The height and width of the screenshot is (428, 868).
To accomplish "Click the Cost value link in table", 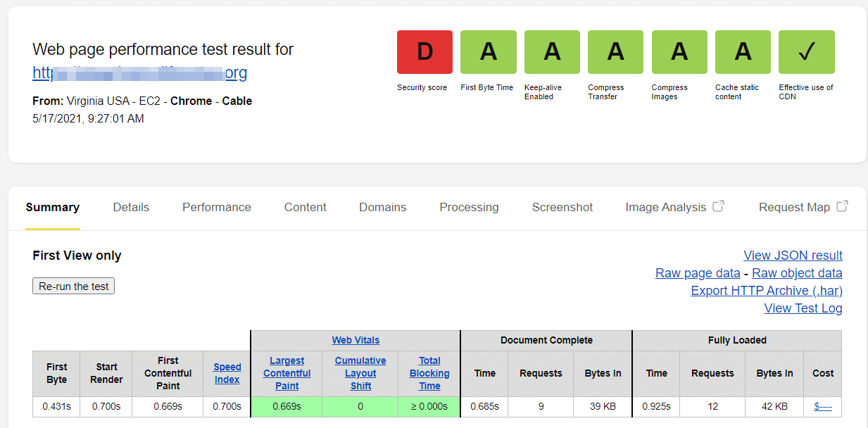I will point(822,406).
